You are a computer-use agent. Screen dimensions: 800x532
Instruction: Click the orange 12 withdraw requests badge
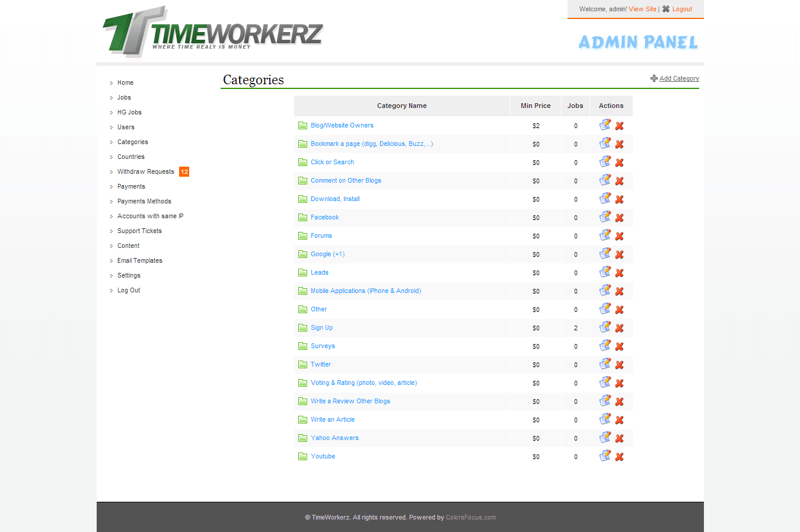click(x=184, y=172)
